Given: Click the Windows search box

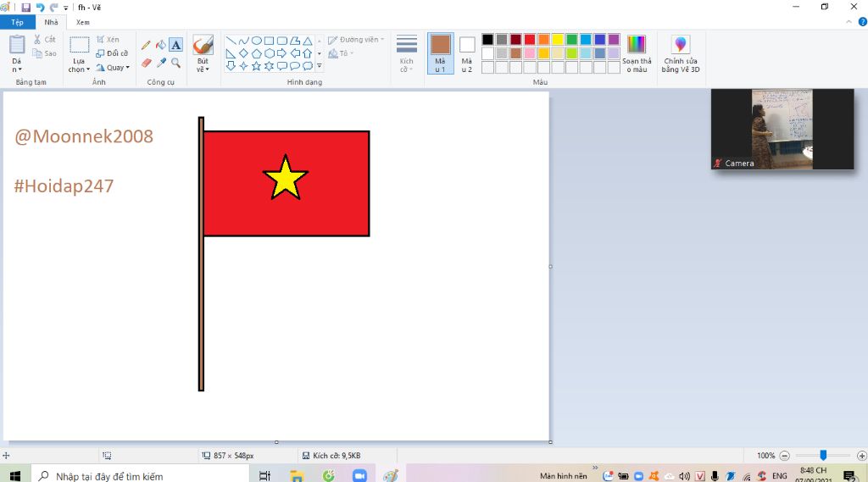Looking at the screenshot, I should tap(141, 475).
